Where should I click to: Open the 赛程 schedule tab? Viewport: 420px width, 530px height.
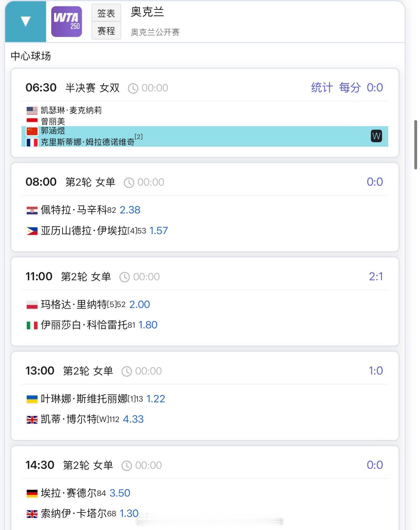pos(106,31)
